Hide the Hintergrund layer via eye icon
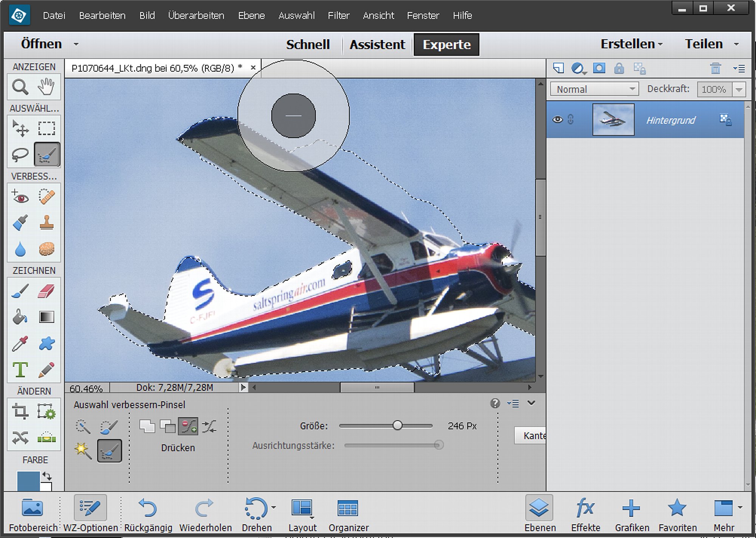Screen dimensions: 756x538 [557, 120]
